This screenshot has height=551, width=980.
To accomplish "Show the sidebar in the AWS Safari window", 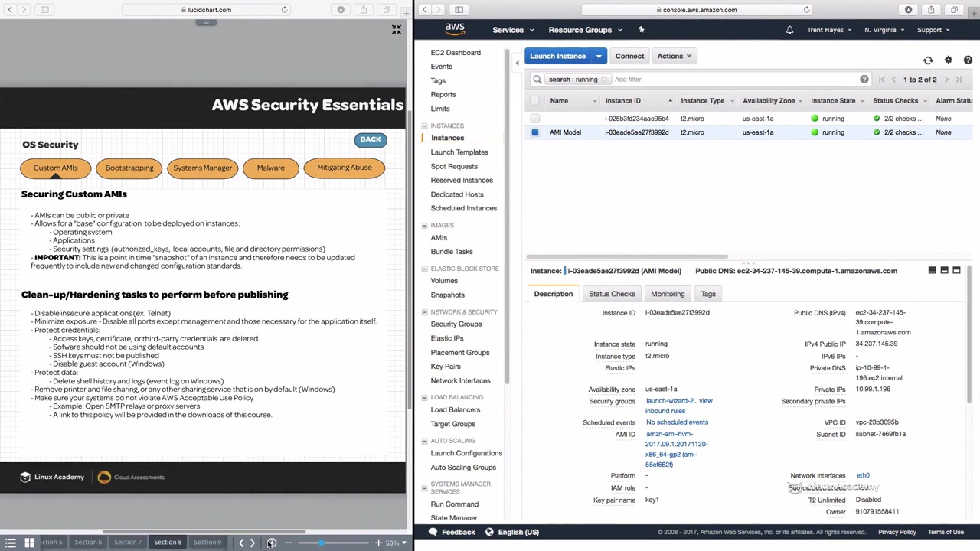I will [459, 10].
